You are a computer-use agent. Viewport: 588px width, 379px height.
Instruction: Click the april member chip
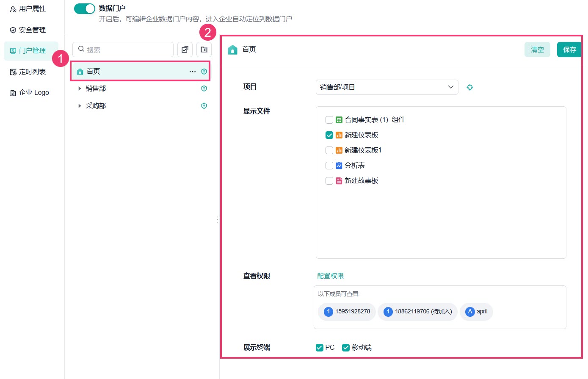coord(477,312)
